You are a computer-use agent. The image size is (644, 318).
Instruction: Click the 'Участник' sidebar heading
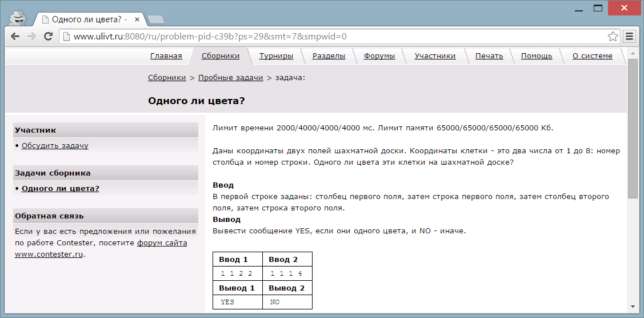106,130
